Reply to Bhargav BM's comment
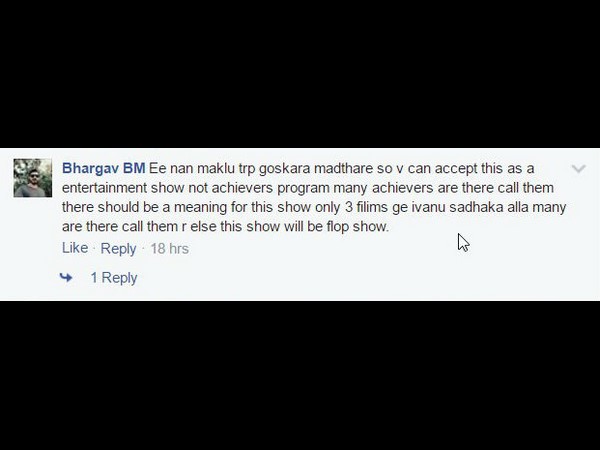The width and height of the screenshot is (600, 450). click(118, 249)
